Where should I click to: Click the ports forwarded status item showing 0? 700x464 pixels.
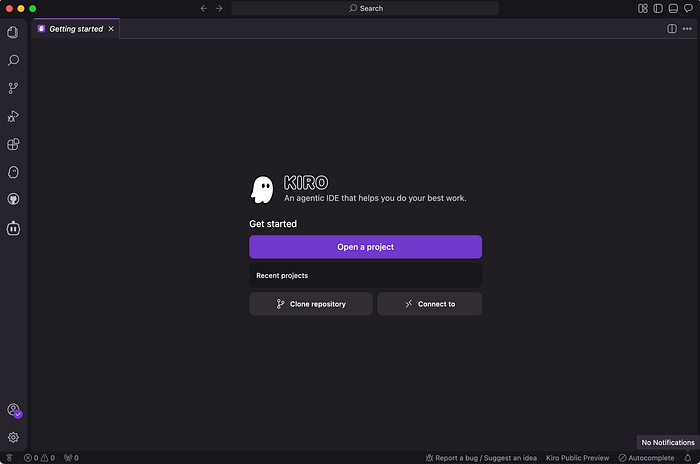tap(71, 458)
